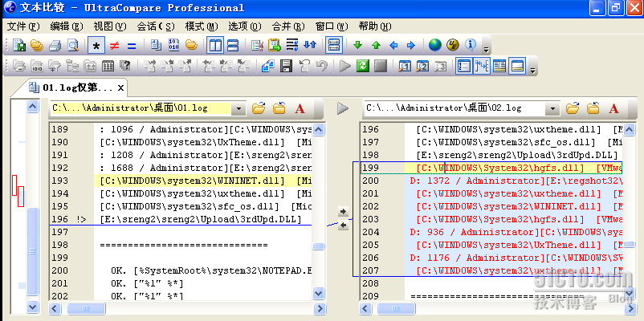Show only matching lines (=)

click(x=132, y=45)
